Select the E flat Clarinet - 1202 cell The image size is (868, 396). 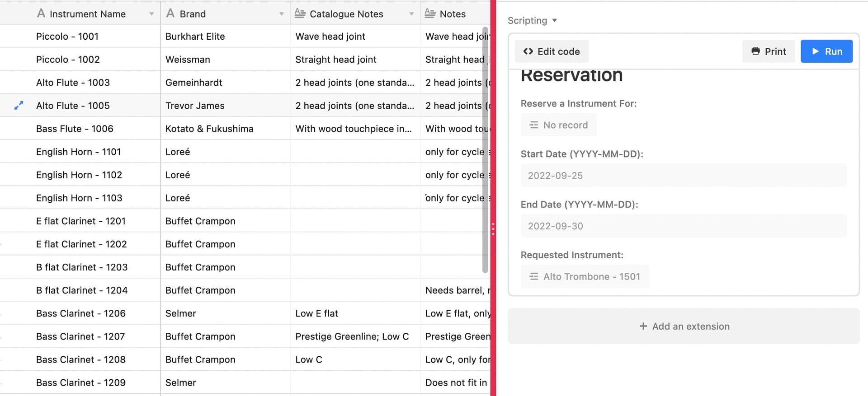pyautogui.click(x=80, y=244)
